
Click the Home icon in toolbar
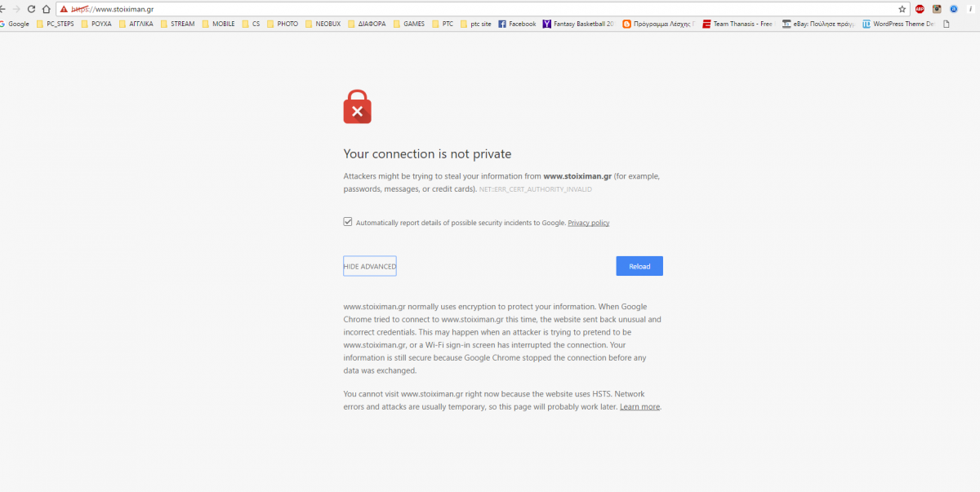pos(47,9)
